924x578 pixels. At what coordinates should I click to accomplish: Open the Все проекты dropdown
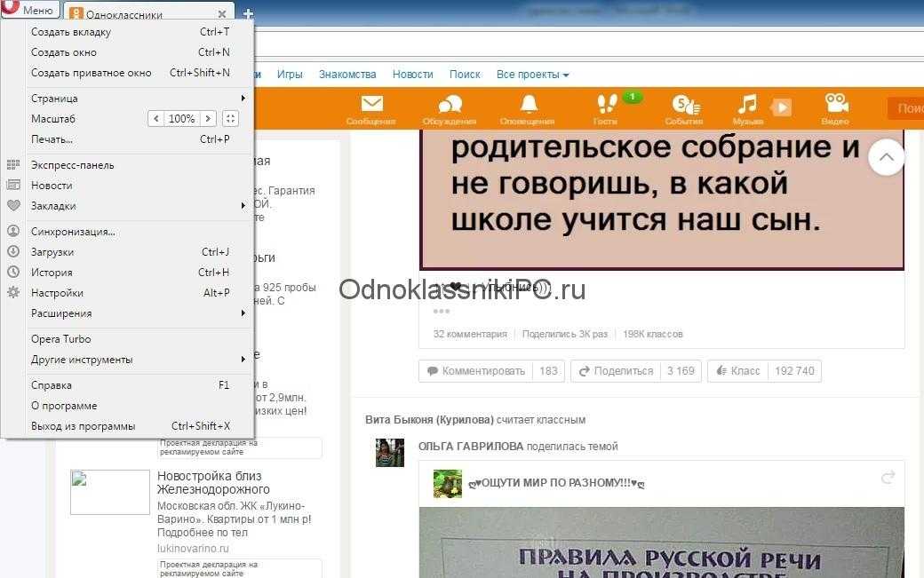click(x=532, y=75)
